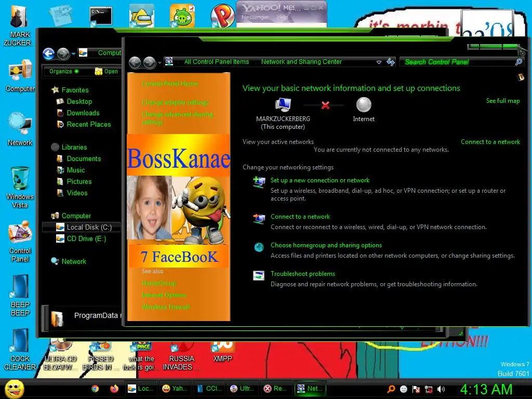The width and height of the screenshot is (532, 399).
Task: Select All Control Panel Items breadcrumb
Action: [217, 62]
